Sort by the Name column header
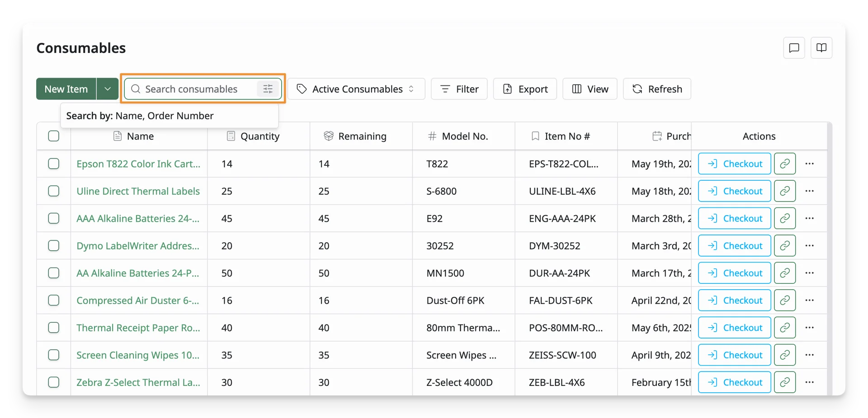The height and width of the screenshot is (418, 868). 140,136
